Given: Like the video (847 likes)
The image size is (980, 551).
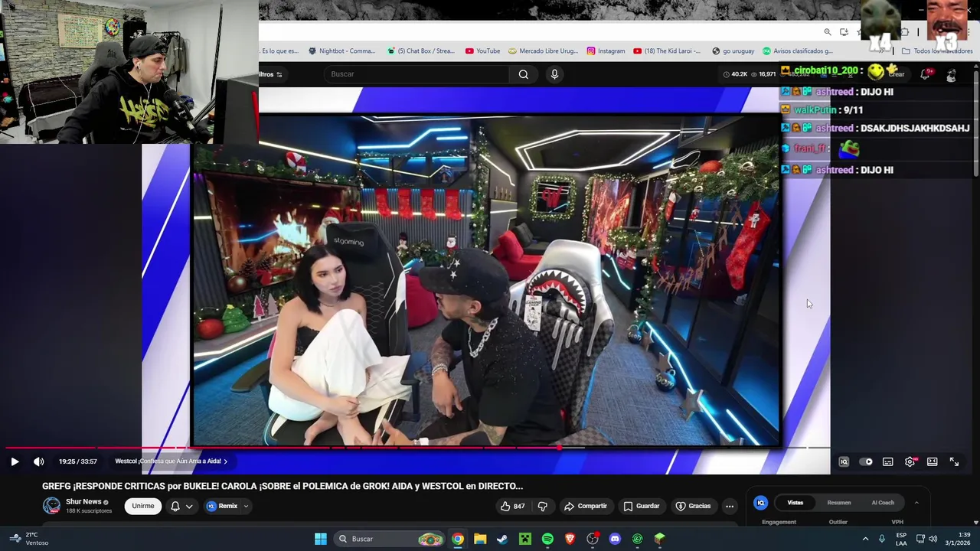Looking at the screenshot, I should (x=512, y=506).
